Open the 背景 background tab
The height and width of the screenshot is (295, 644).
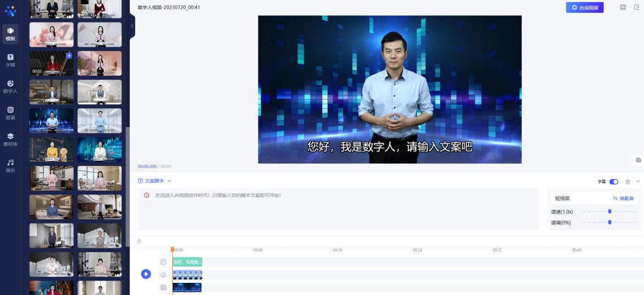coord(10,113)
